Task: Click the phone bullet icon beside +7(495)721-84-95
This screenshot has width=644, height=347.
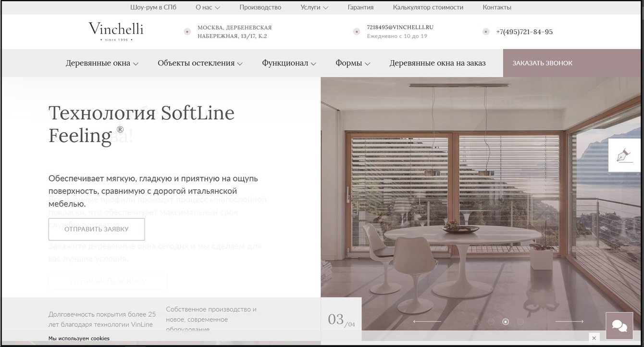Action: point(486,32)
